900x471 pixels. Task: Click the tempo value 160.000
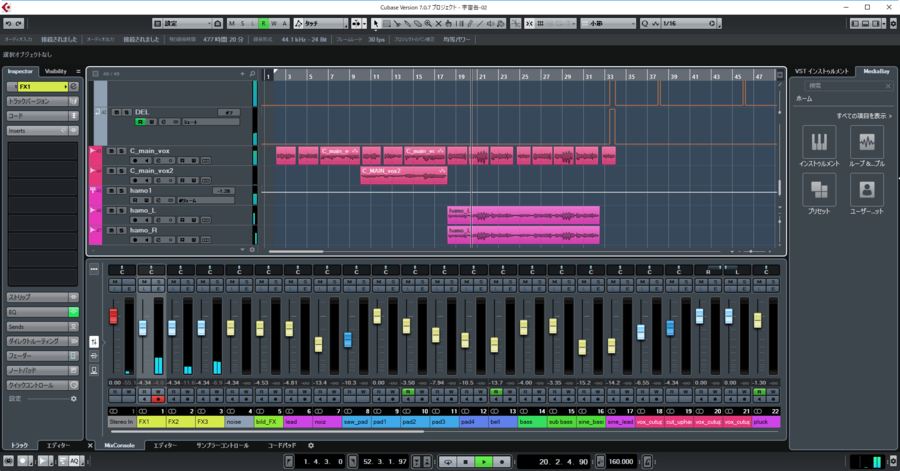coord(620,461)
